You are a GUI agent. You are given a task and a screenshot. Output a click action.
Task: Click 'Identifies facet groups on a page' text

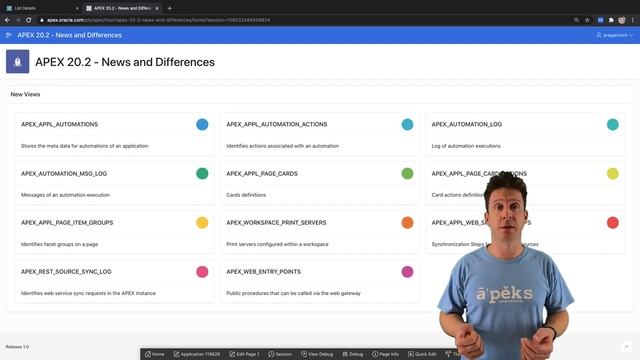coord(60,244)
